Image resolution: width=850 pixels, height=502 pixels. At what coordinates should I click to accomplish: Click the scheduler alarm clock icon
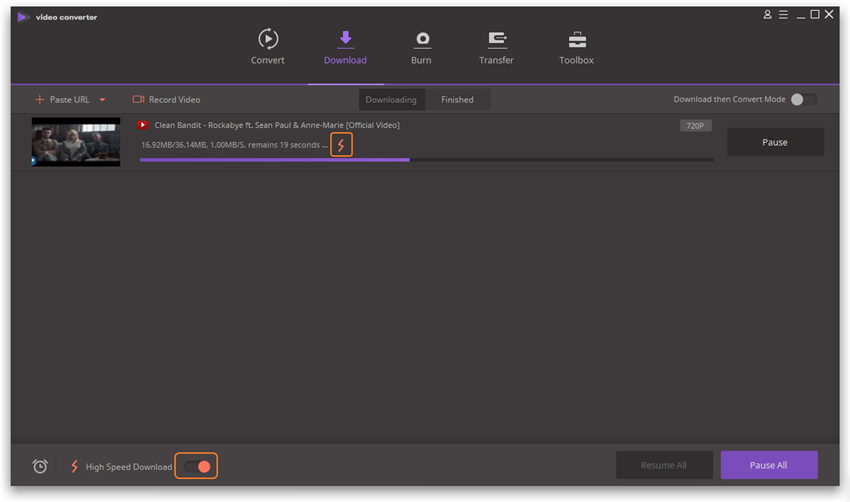point(40,466)
